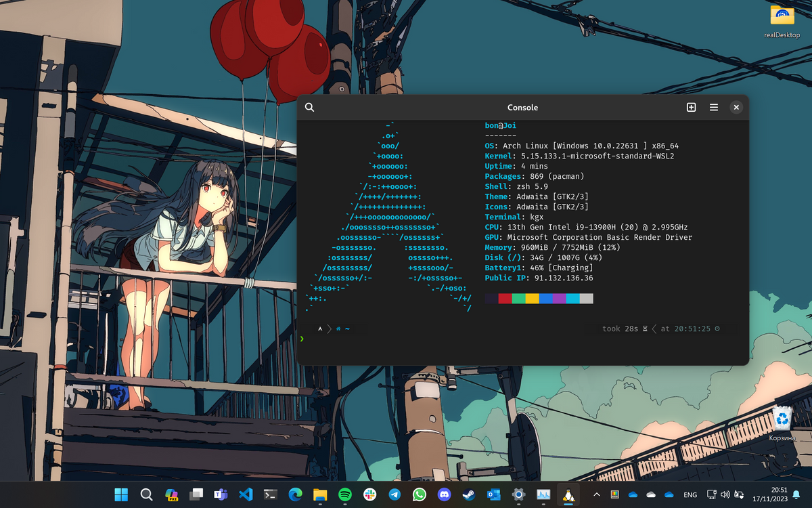Switch keyboard layout via the ENG indicator
Screen dimensions: 812x508
tap(690, 495)
